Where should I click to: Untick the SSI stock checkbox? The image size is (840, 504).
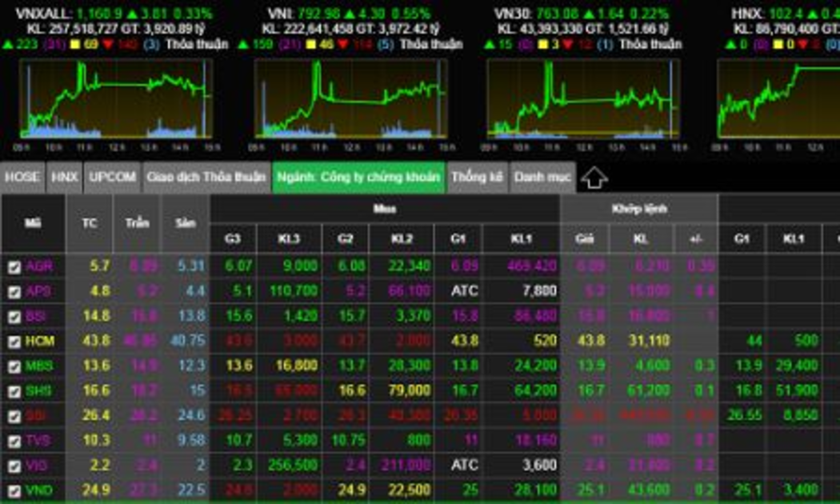pyautogui.click(x=14, y=416)
